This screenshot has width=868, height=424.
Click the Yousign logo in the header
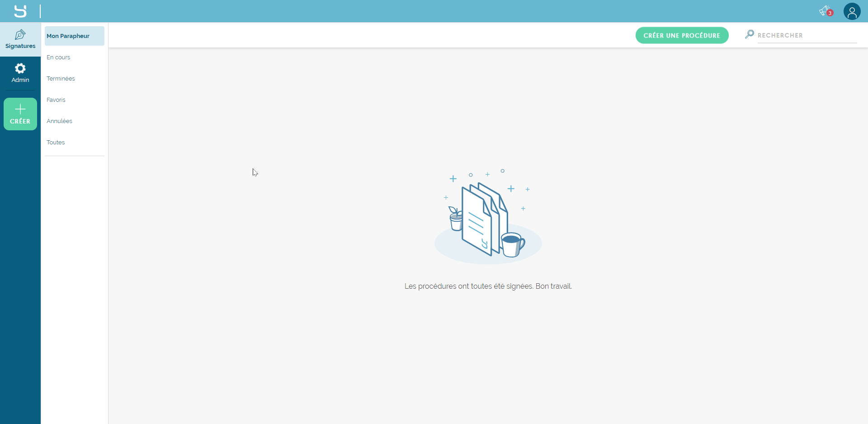click(x=20, y=11)
